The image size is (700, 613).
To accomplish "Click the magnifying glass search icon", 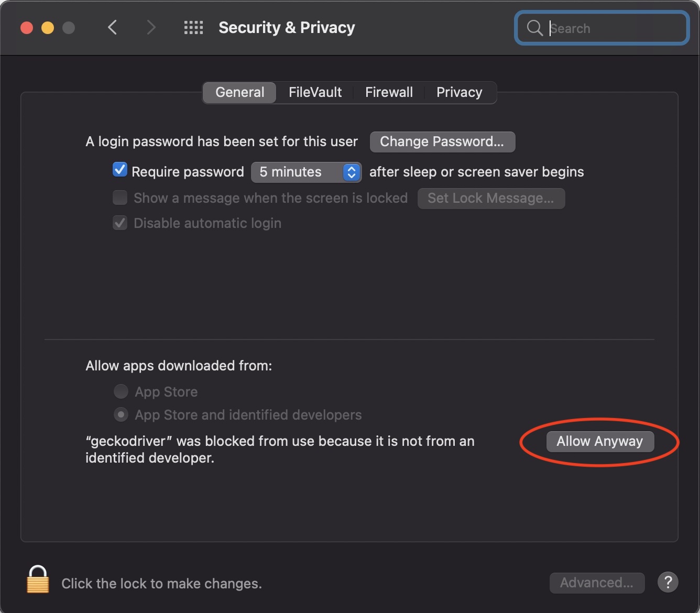I will tap(534, 28).
